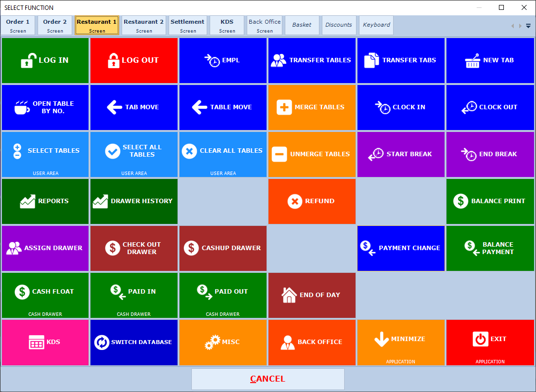Switch to the Settlement screen tab

[187, 25]
